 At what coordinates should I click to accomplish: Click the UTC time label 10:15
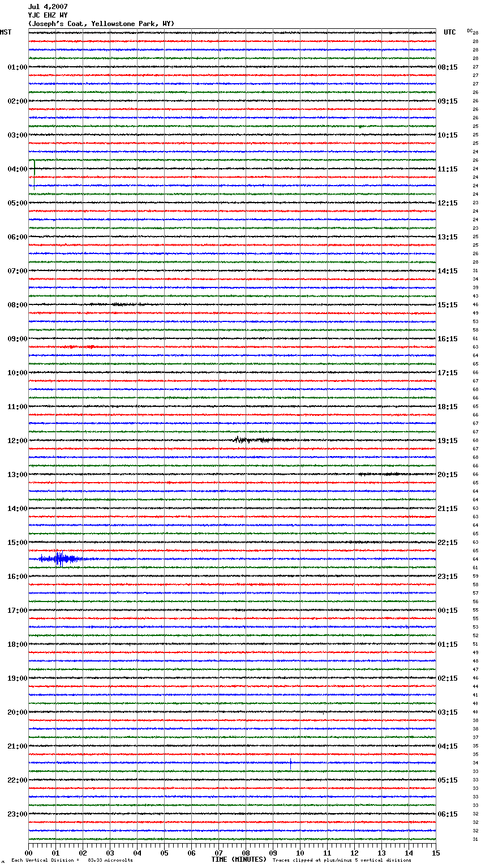[448, 135]
